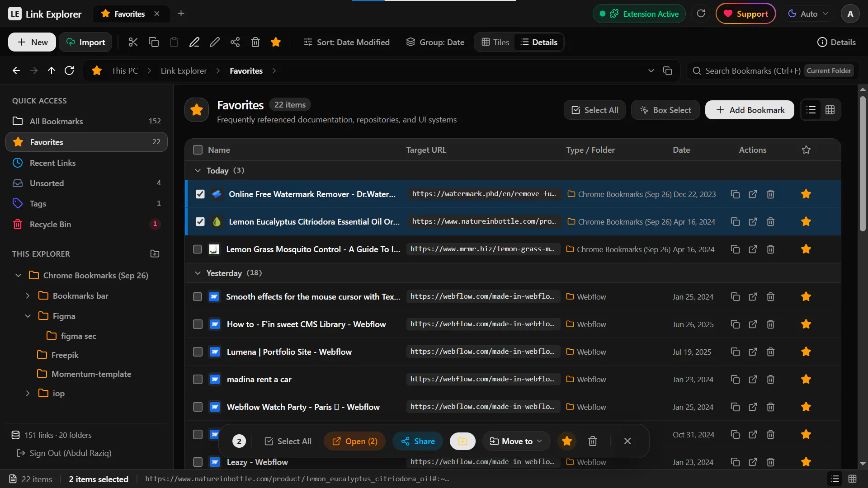Image resolution: width=868 pixels, height=488 pixels.
Task: Click the scissors Cut icon in toolbar
Action: coord(133,42)
